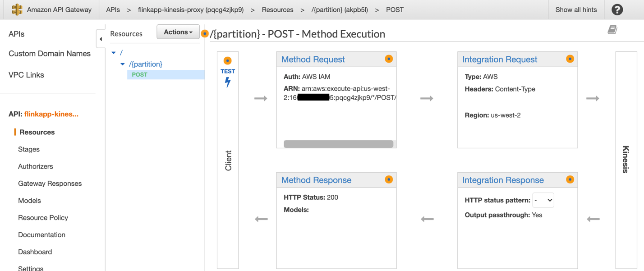
Task: Click the Resources panel heading
Action: tap(126, 34)
